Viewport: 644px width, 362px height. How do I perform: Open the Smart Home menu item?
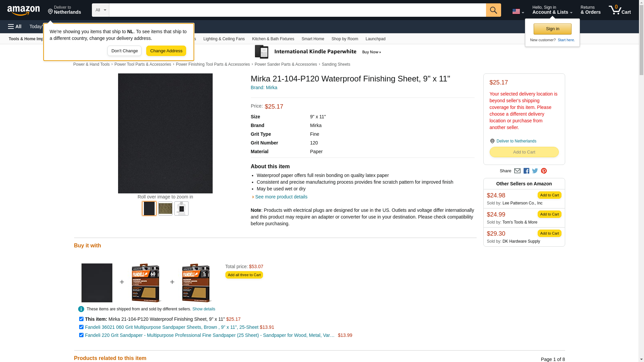point(313,39)
